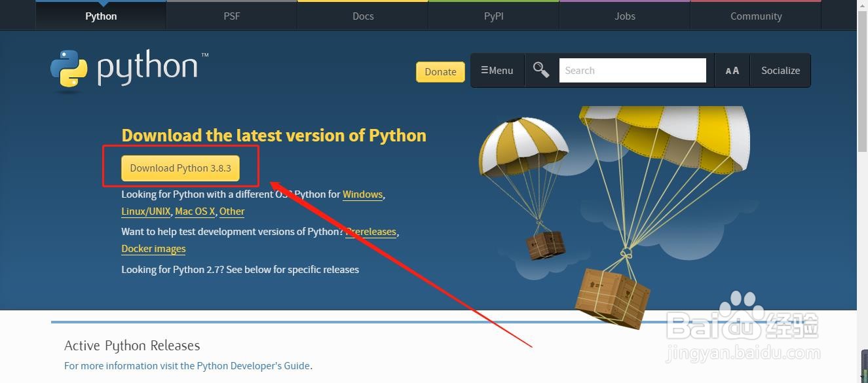868x383 pixels.
Task: Open the Linux/UNIX link
Action: pos(145,211)
